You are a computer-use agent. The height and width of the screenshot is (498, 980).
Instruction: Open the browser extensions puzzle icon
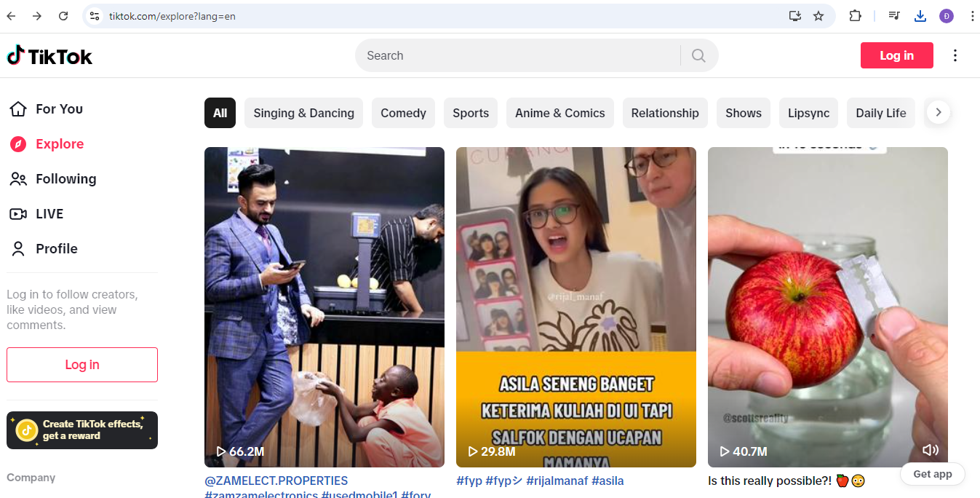click(x=855, y=16)
